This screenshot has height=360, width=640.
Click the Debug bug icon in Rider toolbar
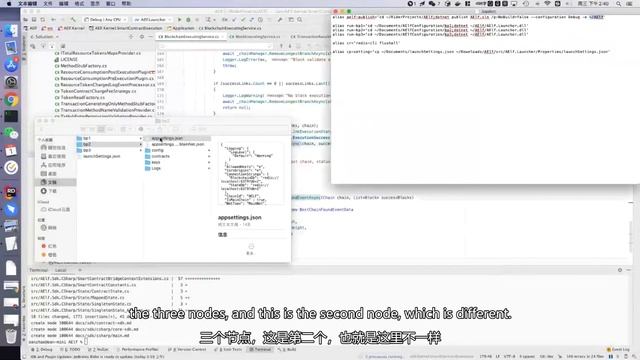188,20
